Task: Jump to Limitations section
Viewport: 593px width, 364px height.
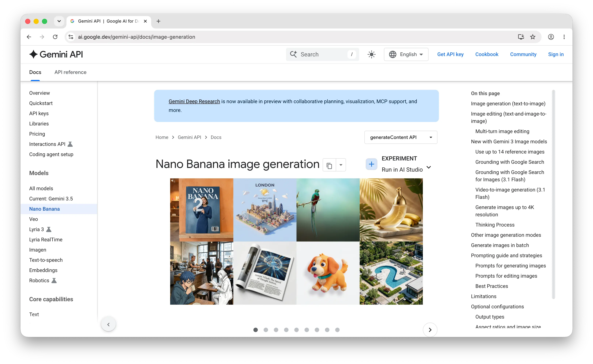Action: (x=483, y=296)
